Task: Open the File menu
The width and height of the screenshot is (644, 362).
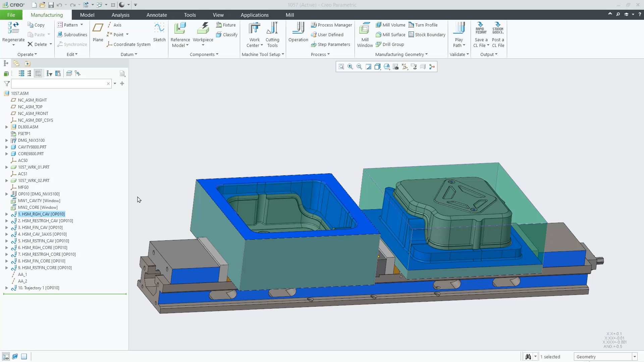Action: [x=11, y=15]
